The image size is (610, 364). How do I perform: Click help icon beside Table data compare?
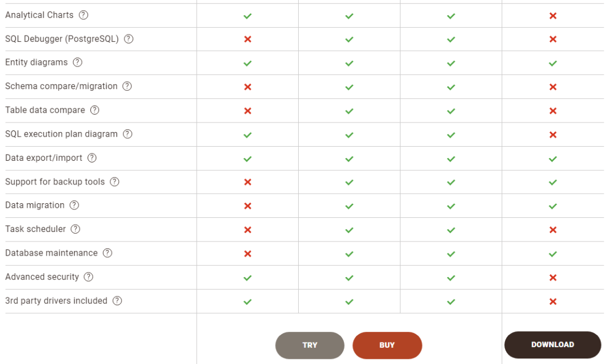coord(95,110)
